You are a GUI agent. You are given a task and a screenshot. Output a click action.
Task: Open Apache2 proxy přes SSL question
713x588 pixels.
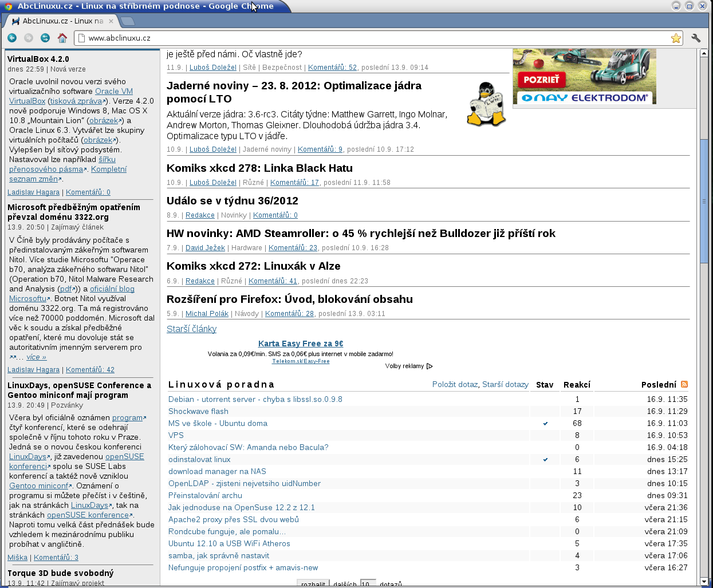pyautogui.click(x=234, y=520)
